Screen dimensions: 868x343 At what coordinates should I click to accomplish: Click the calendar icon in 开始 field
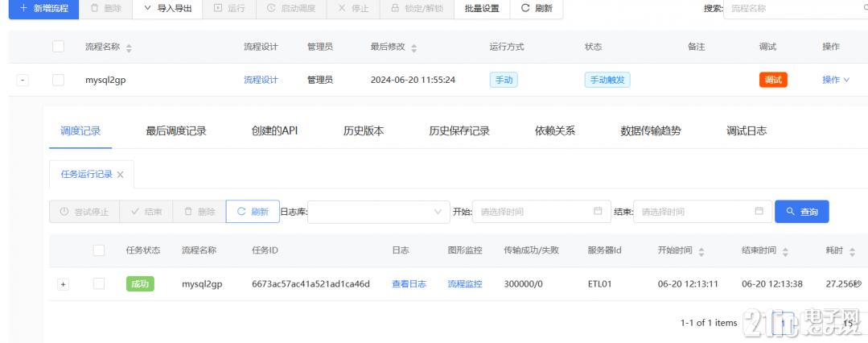[x=598, y=211]
